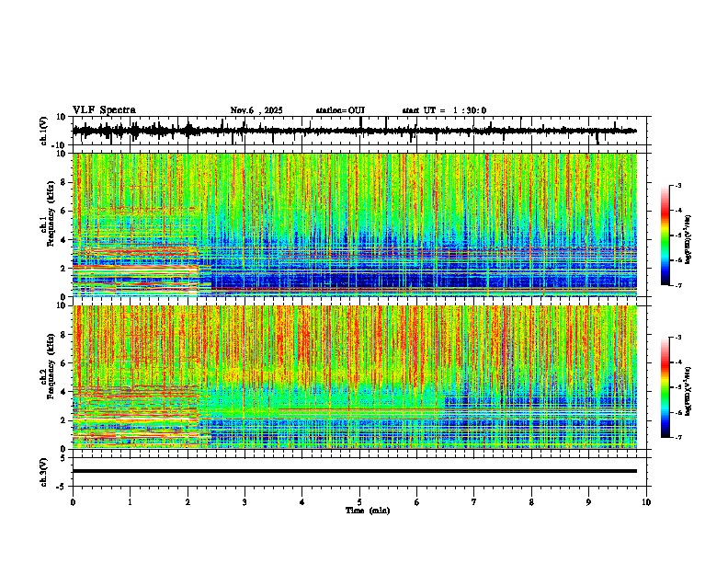Viewport: 728px width, 563px height.
Task: Click the '-3' value on ch.1 colorbar
Action: 678,186
